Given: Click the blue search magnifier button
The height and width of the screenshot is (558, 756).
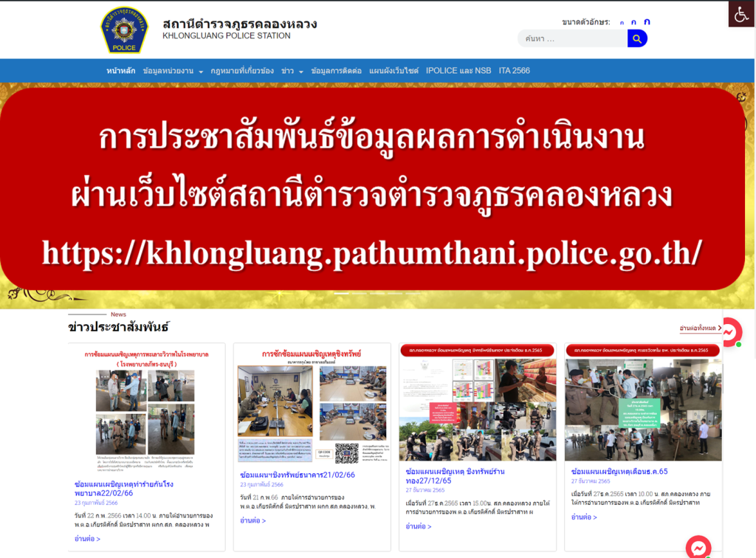Looking at the screenshot, I should coord(637,38).
